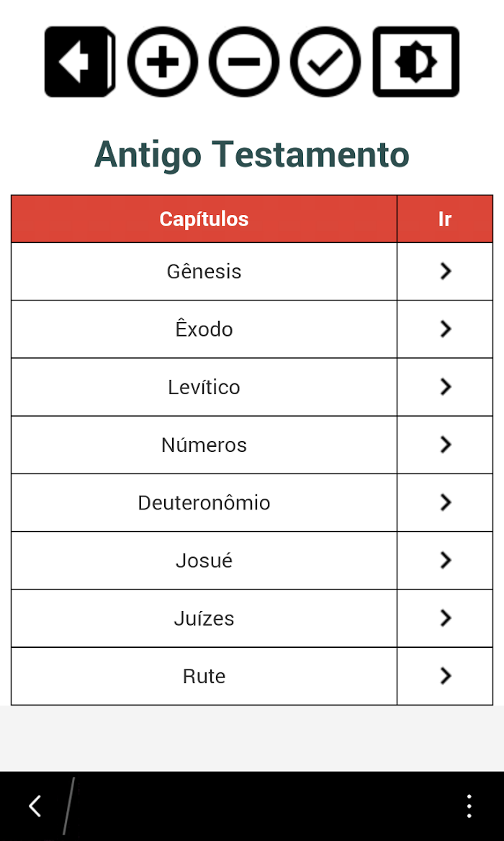Open Gênesis via its chevron arrow

tap(445, 272)
